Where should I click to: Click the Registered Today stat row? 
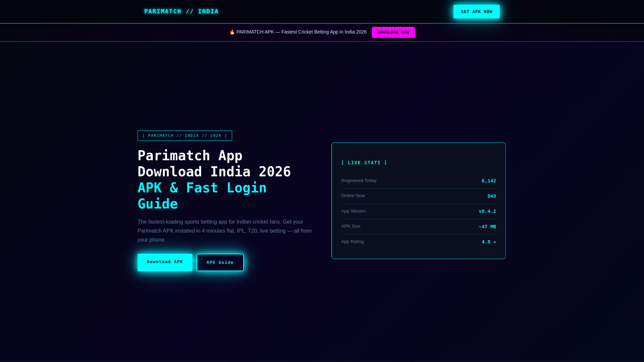(x=418, y=181)
